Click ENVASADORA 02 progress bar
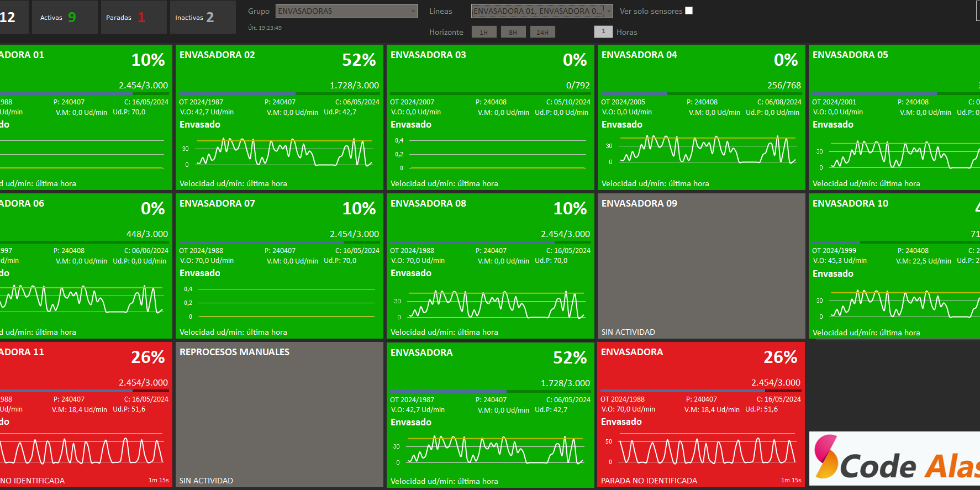Image resolution: width=980 pixels, height=490 pixels. pos(279,93)
